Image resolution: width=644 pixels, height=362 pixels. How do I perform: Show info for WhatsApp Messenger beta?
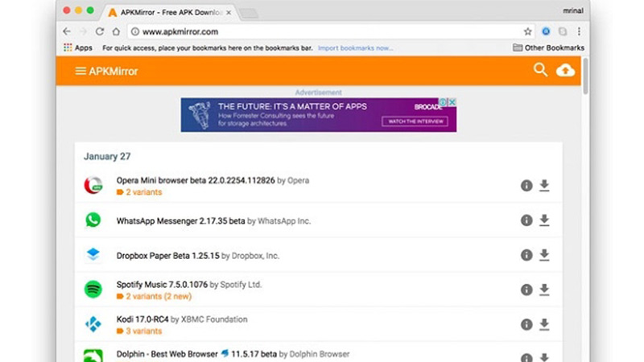click(526, 220)
